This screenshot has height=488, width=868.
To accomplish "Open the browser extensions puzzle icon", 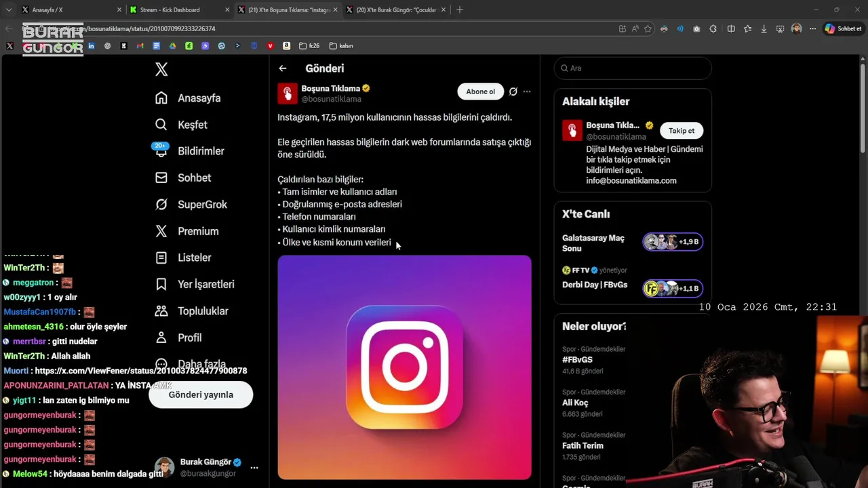I will point(713,28).
